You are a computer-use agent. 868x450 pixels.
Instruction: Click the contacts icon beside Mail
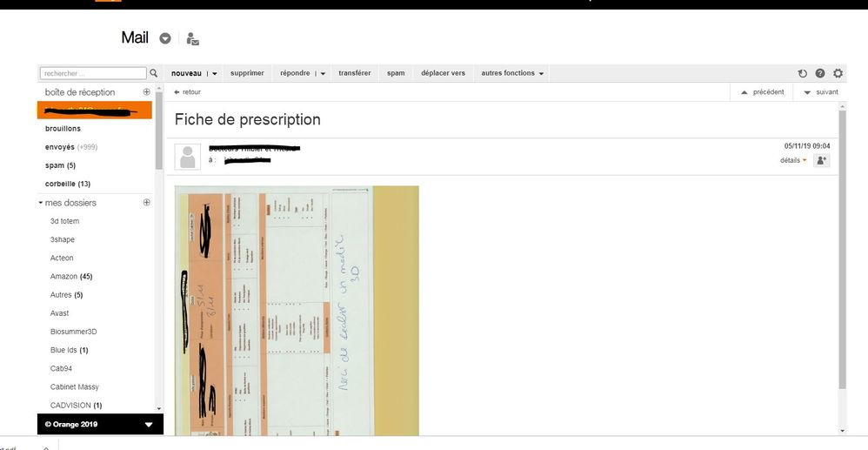click(x=192, y=39)
